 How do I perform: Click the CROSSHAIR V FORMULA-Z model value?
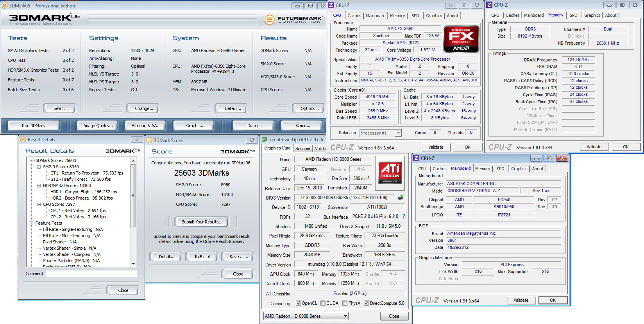(x=483, y=191)
